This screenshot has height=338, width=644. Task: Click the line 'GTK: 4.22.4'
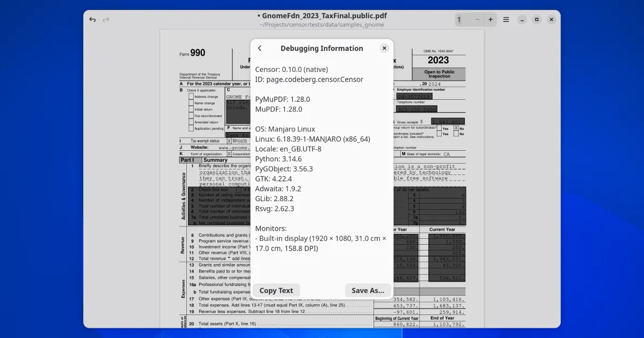(274, 179)
